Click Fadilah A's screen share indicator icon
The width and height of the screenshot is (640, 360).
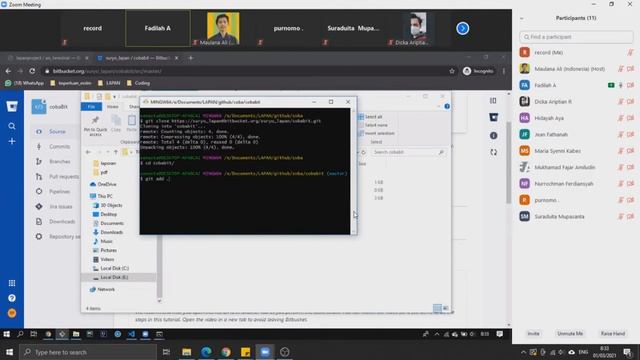point(611,85)
